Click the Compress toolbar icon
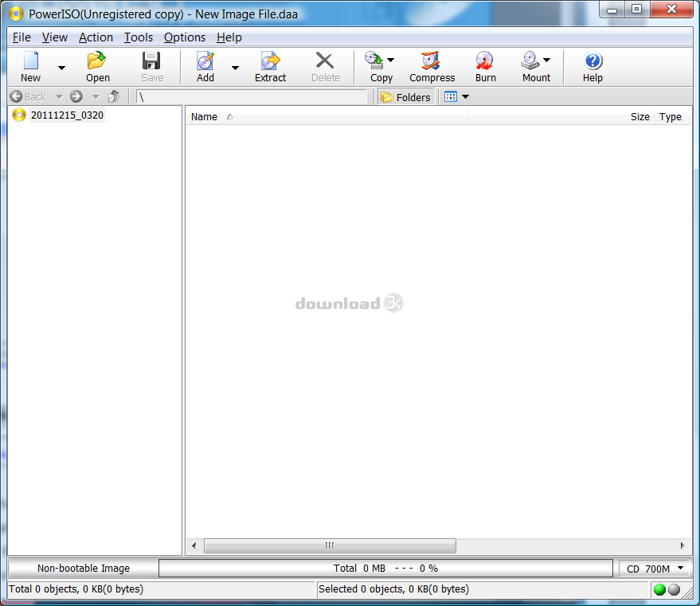Viewport: 700px width, 606px height. coord(432,61)
